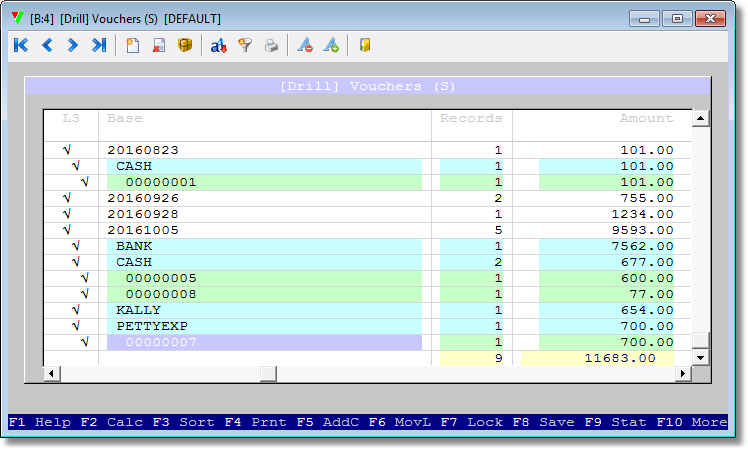748x450 pixels.
Task: Select the 20160823 date row
Action: click(367, 150)
